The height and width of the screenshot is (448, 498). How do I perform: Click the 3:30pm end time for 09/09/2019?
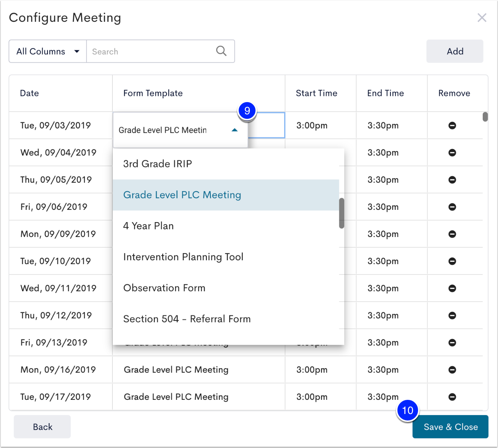392,234
